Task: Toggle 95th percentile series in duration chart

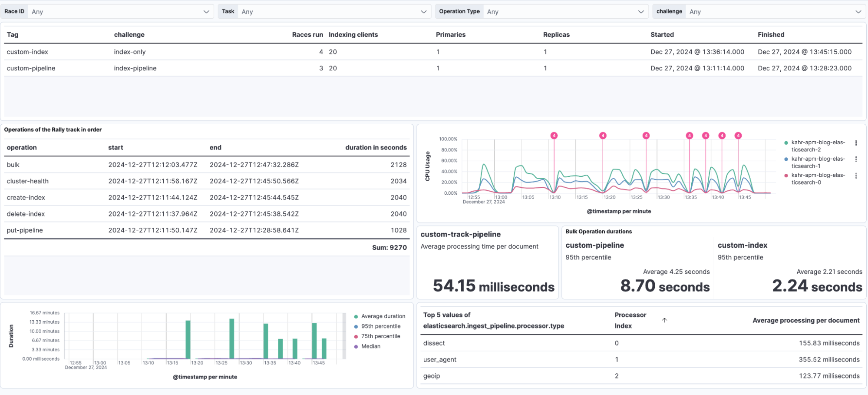Action: click(x=380, y=326)
